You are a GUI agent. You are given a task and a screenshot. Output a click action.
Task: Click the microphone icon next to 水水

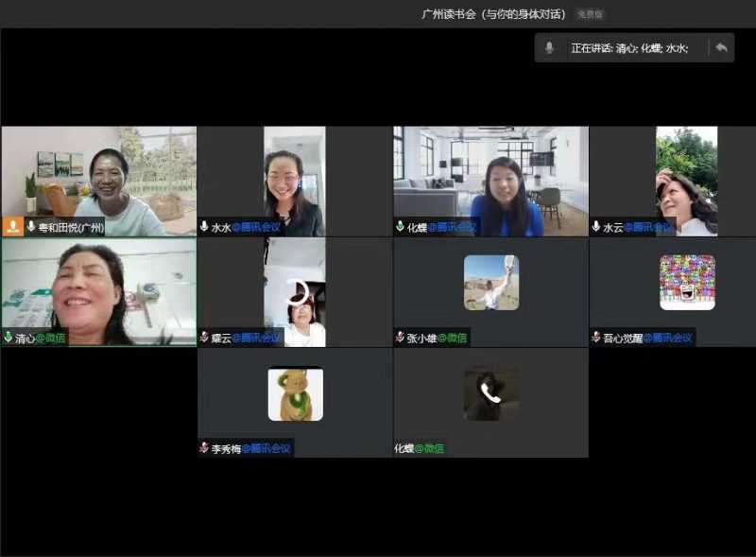point(204,227)
